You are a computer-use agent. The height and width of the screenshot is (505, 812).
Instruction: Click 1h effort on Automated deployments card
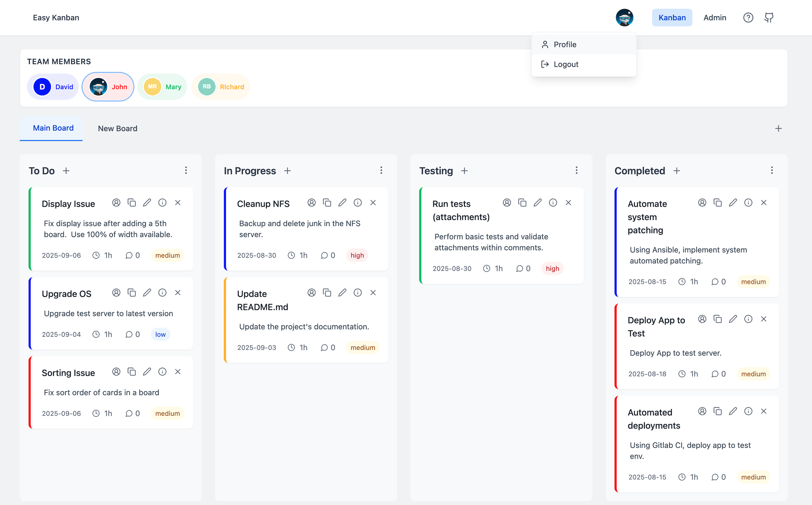(688, 477)
